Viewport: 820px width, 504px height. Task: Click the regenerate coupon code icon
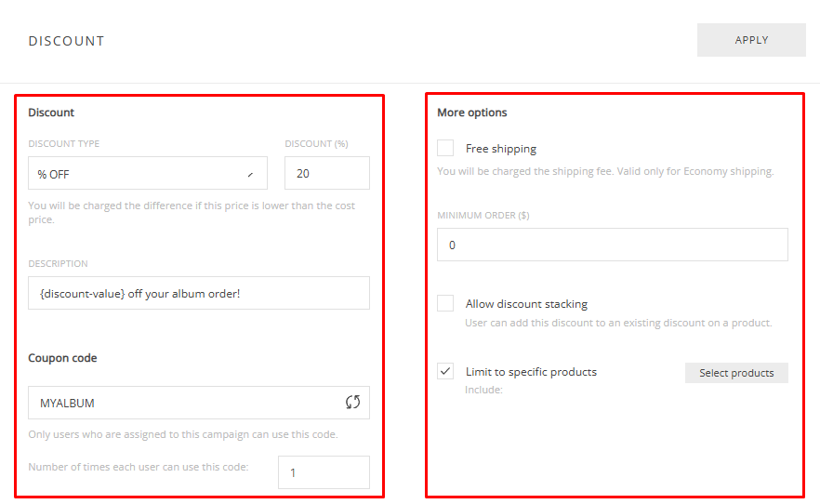[352, 403]
